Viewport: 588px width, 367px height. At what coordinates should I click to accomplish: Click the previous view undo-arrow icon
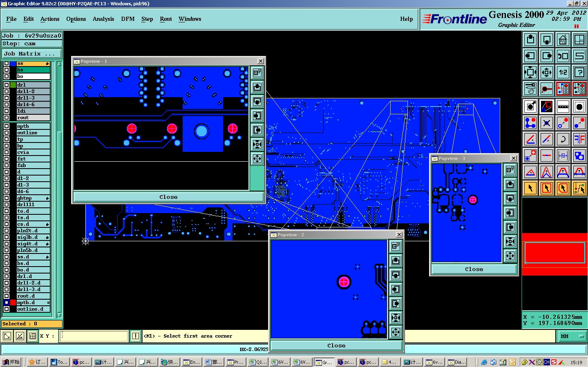pyautogui.click(x=563, y=56)
